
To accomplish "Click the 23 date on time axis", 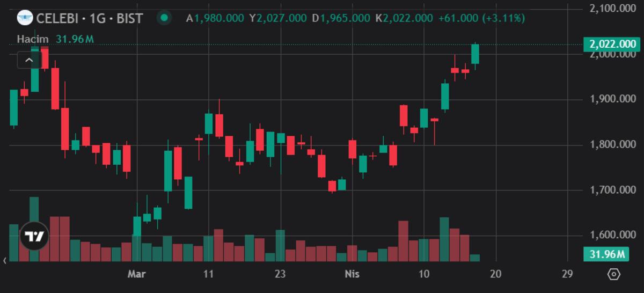I will pos(280,274).
